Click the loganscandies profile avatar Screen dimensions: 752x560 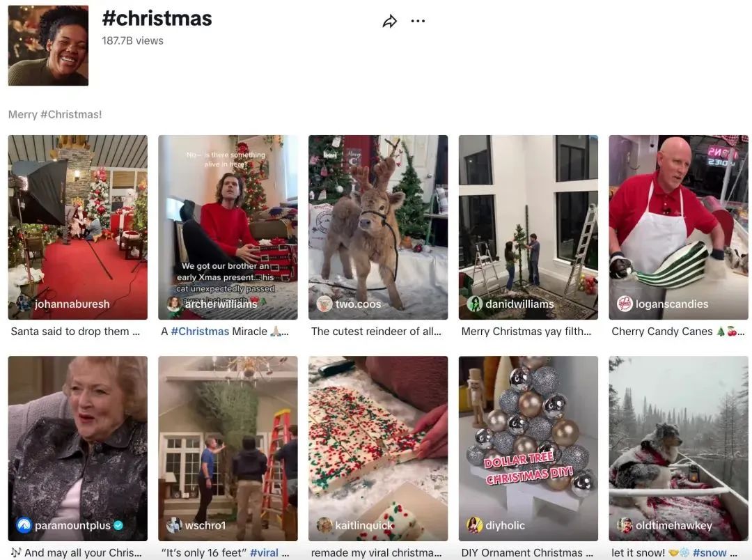625,304
